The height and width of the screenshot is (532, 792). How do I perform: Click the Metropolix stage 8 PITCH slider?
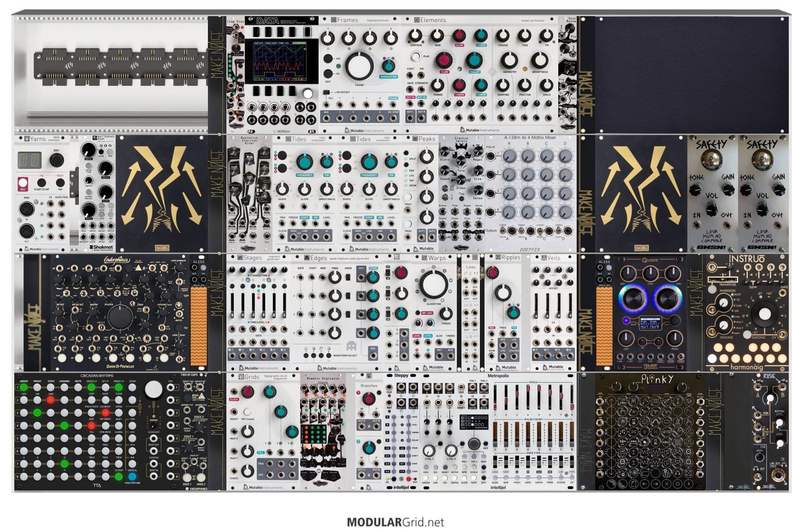572,398
